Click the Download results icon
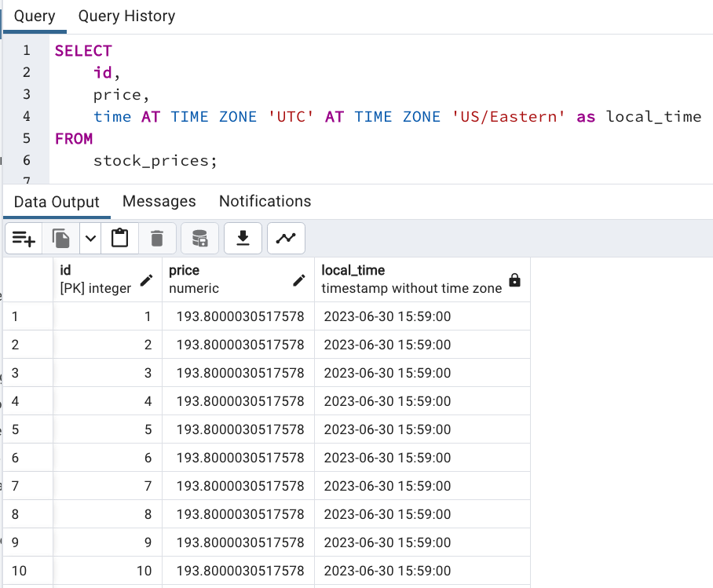The height and width of the screenshot is (588, 713). pos(243,239)
